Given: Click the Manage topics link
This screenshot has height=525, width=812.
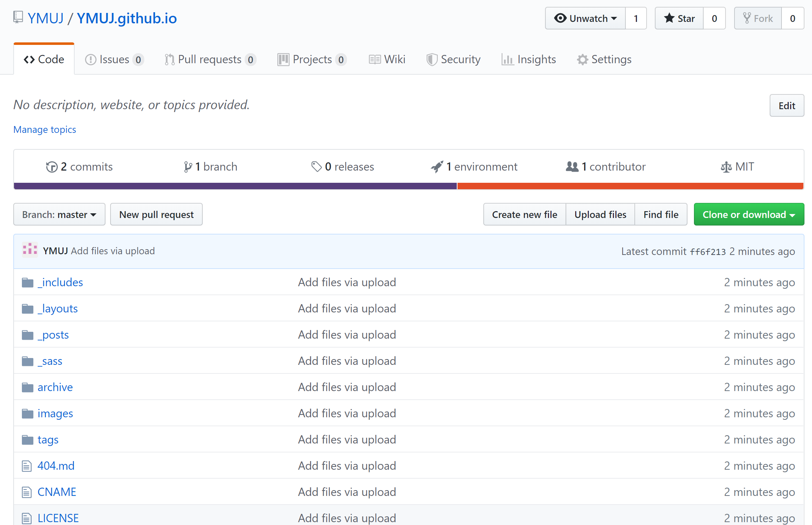Looking at the screenshot, I should [x=44, y=129].
